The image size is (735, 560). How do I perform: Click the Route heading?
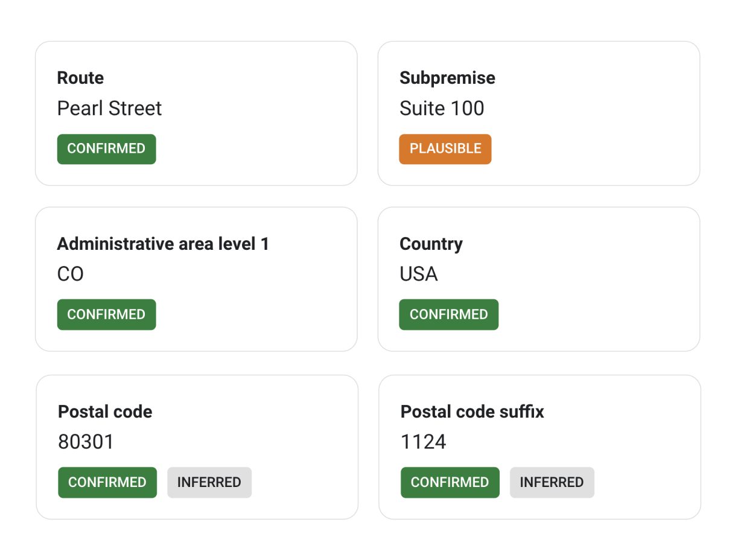pyautogui.click(x=80, y=78)
